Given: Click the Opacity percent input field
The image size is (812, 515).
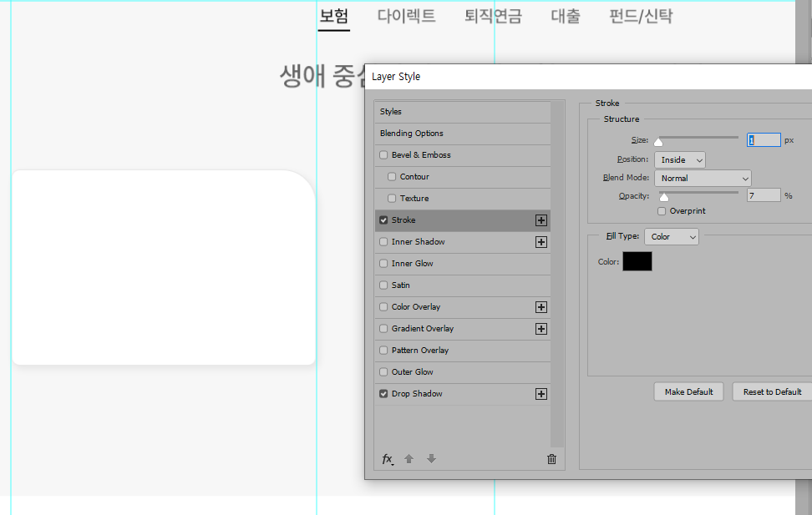Looking at the screenshot, I should pos(764,195).
